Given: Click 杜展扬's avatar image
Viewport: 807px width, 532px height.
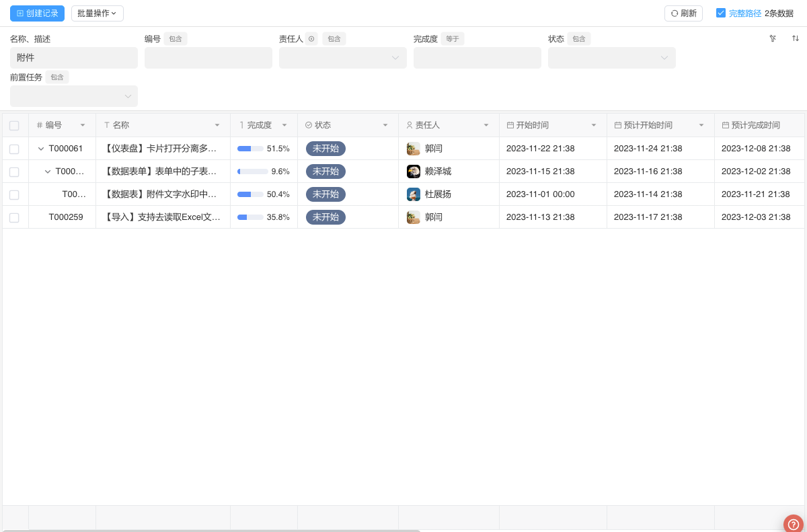Looking at the screenshot, I should [x=414, y=194].
